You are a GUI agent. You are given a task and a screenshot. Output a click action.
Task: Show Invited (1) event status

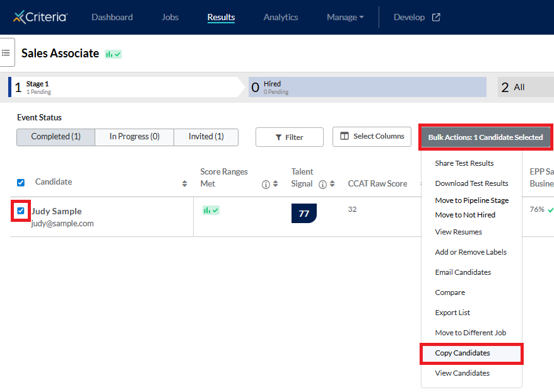click(206, 137)
